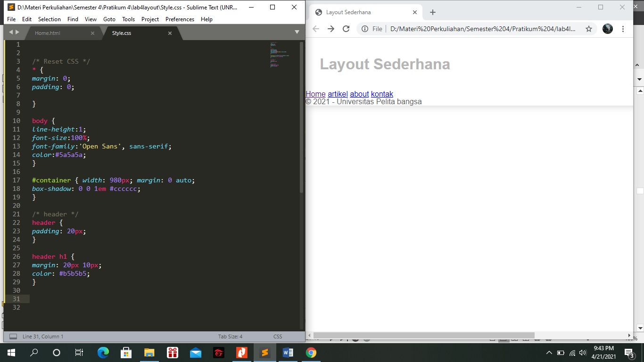Click the code minimap in Sublime
Image resolution: width=644 pixels, height=362 pixels.
pyautogui.click(x=280, y=56)
